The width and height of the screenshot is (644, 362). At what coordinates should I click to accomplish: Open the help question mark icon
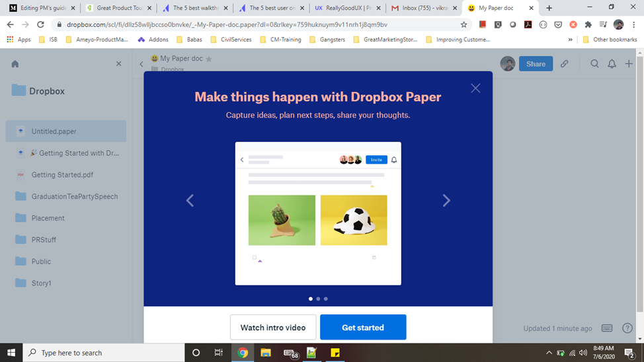coord(627,328)
